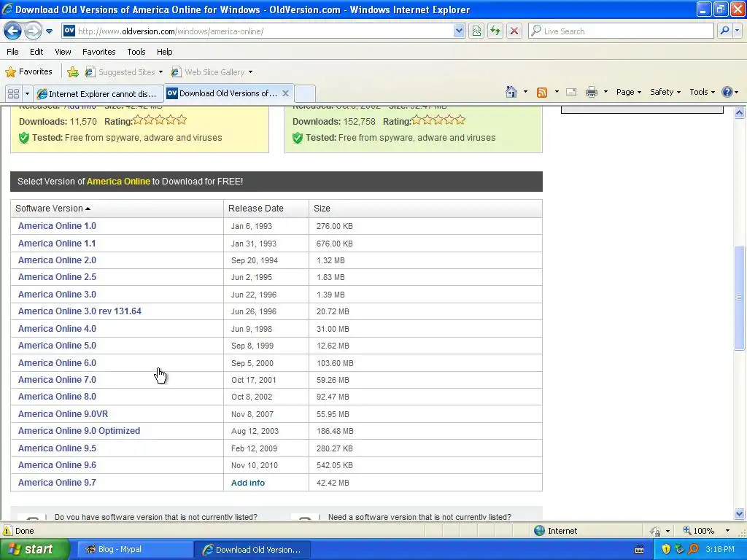Image resolution: width=747 pixels, height=560 pixels.
Task: Click the blue Help question icon
Action: click(x=727, y=92)
